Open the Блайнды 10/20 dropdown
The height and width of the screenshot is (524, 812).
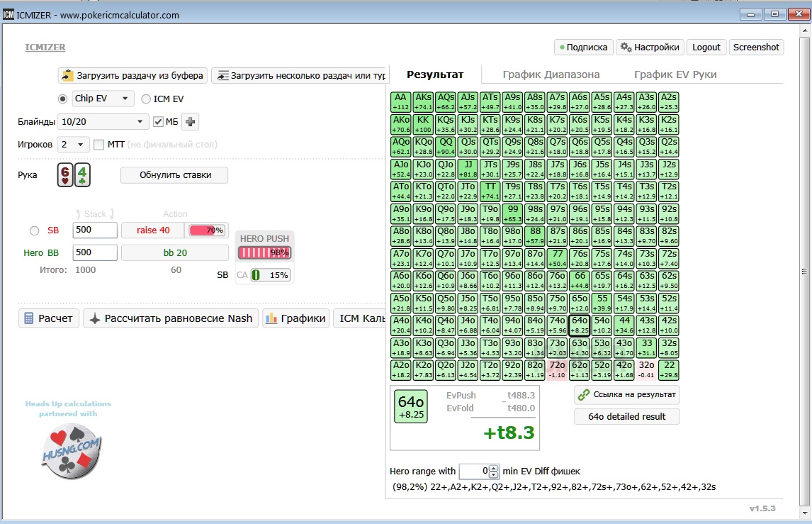coord(103,122)
